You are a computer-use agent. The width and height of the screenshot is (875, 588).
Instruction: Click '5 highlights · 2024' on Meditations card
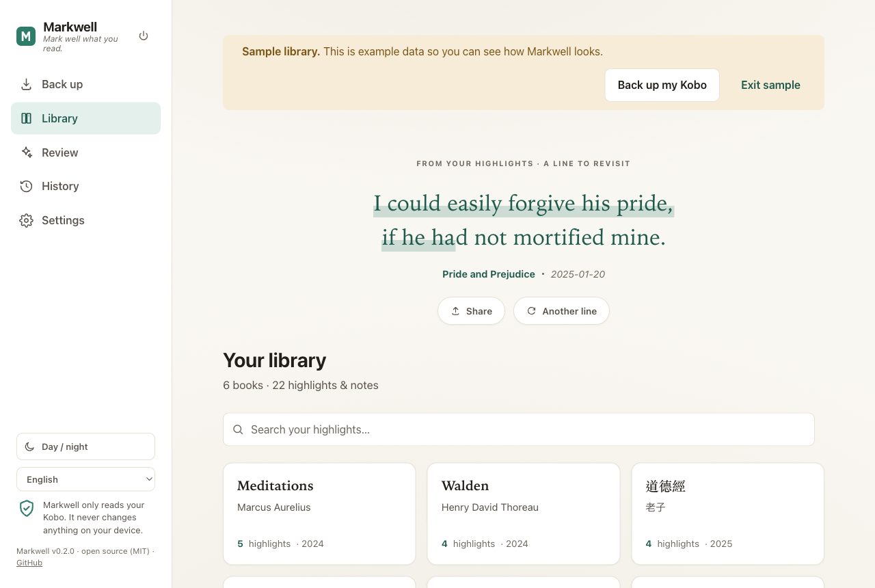coord(280,544)
